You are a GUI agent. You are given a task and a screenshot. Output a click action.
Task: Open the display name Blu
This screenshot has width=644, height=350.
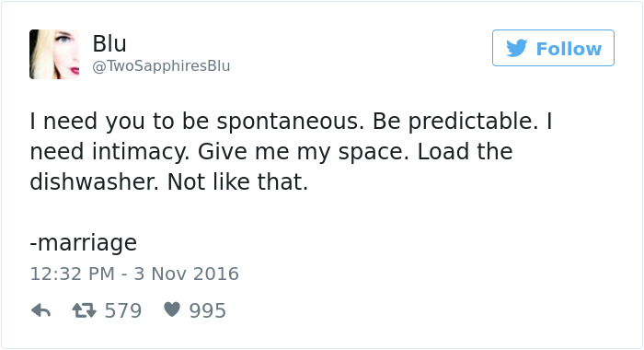click(109, 43)
